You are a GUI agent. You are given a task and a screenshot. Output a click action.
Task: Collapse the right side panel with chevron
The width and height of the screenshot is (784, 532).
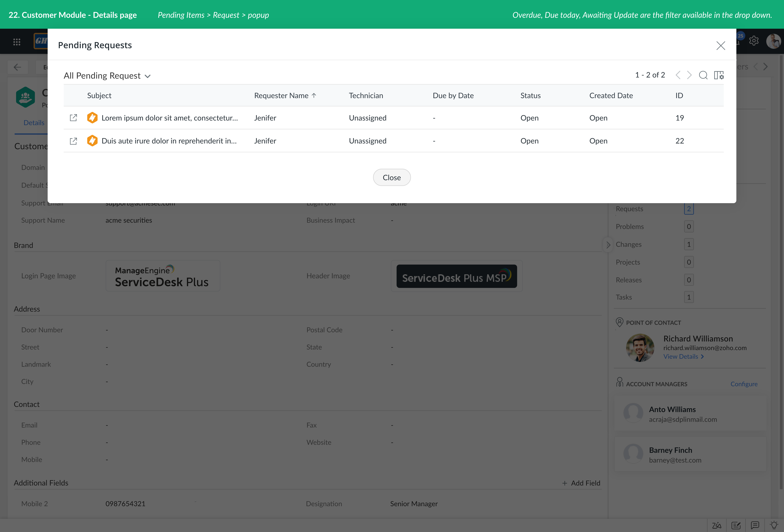(608, 245)
